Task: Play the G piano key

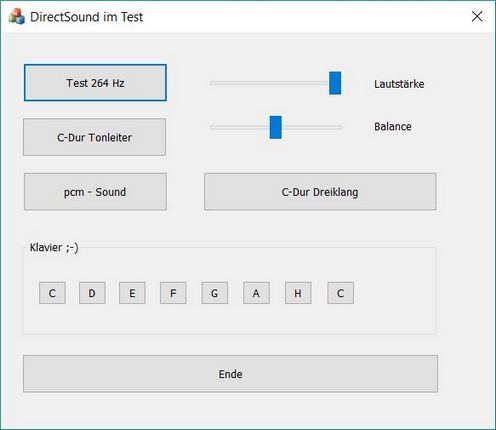Action: (x=215, y=293)
